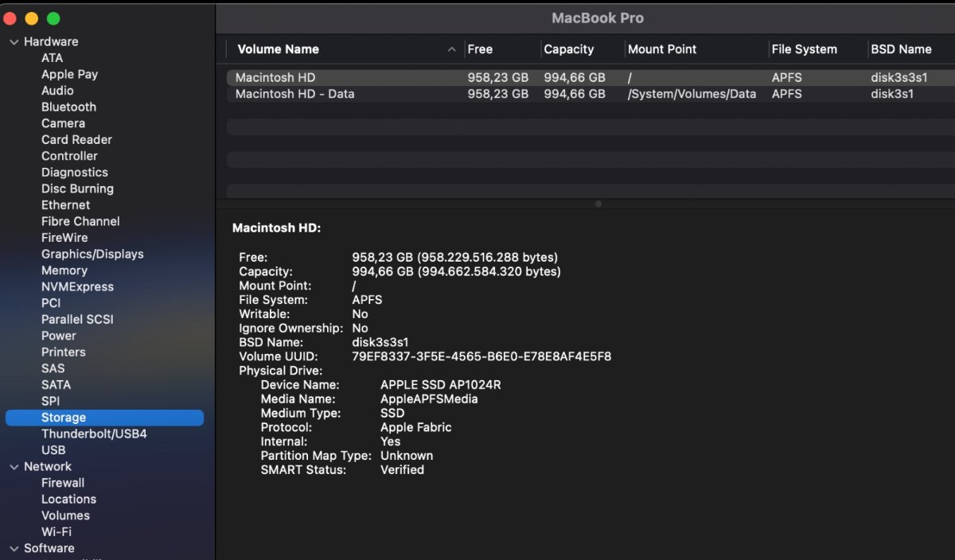Image resolution: width=955 pixels, height=560 pixels.
Task: View Diagnostics information
Action: [x=74, y=172]
